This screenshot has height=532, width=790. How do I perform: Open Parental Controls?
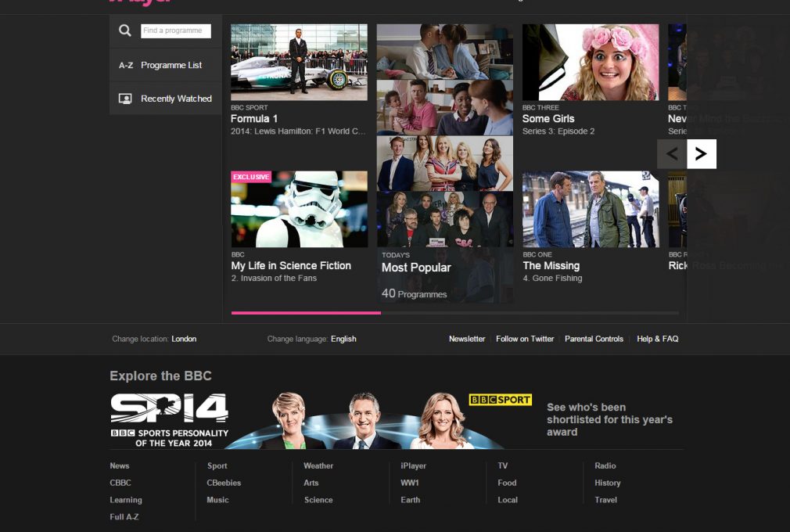594,339
